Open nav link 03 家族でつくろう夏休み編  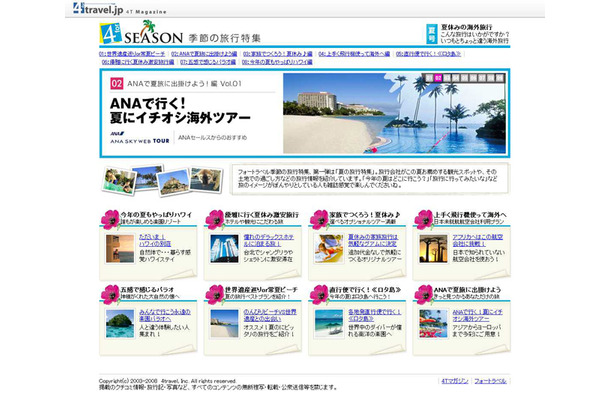(x=278, y=54)
